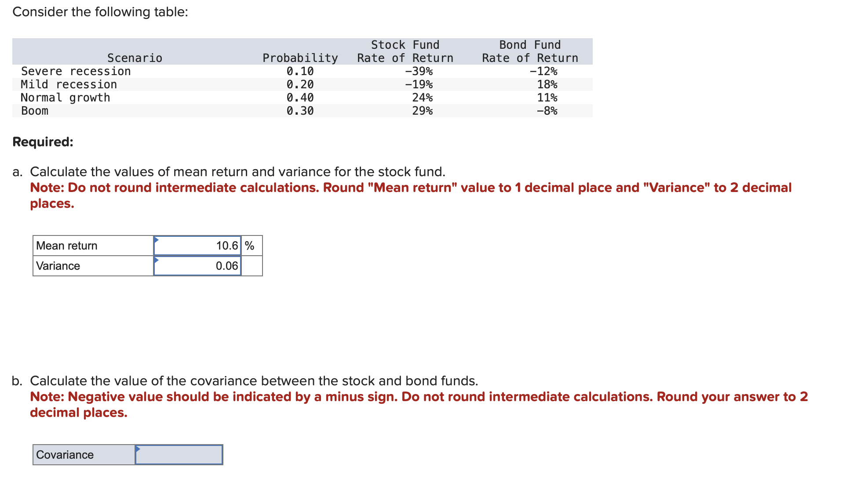Click the percent sign beside Mean return value
Screen dimensions: 868x496
click(249, 246)
